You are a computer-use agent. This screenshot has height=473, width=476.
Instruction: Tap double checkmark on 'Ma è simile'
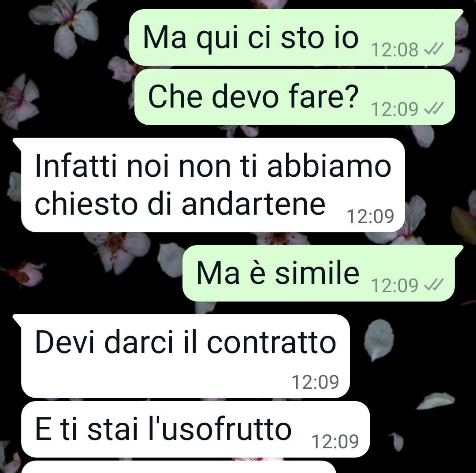[434, 284]
